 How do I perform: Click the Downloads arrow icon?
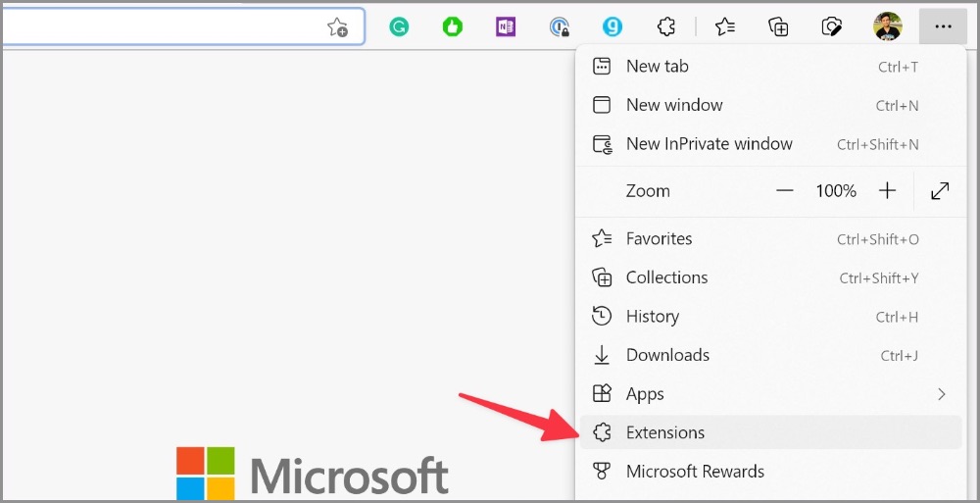tap(602, 355)
